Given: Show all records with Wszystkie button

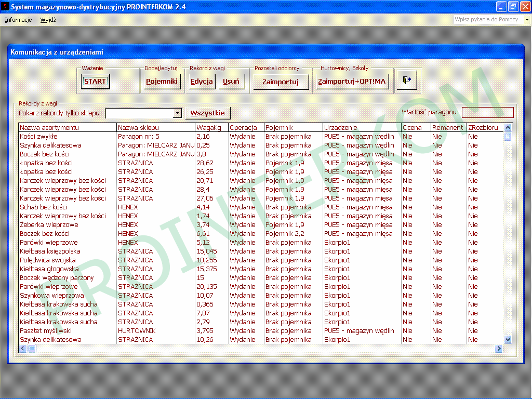Looking at the screenshot, I should (x=207, y=113).
